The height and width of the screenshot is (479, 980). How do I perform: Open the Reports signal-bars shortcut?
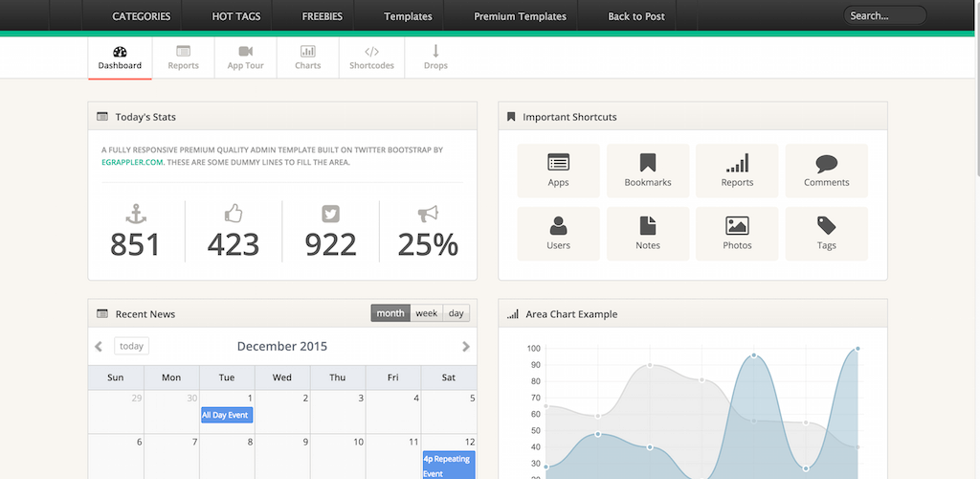[737, 171]
